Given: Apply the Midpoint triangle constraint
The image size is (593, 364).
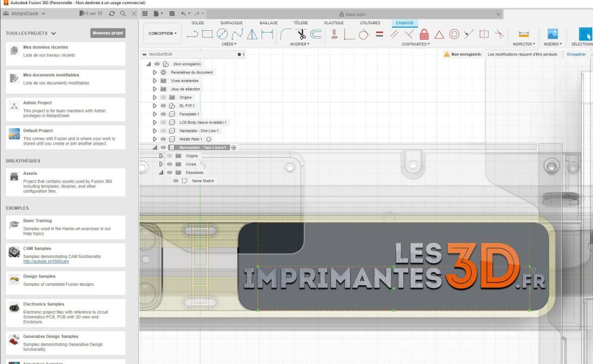Looking at the screenshot, I should click(439, 34).
